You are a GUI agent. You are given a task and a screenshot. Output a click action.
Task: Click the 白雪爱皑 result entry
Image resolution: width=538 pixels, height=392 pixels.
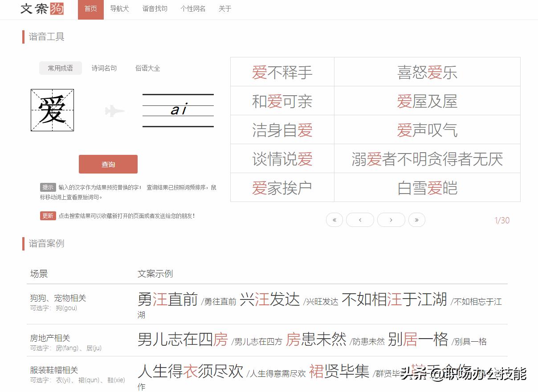427,187
